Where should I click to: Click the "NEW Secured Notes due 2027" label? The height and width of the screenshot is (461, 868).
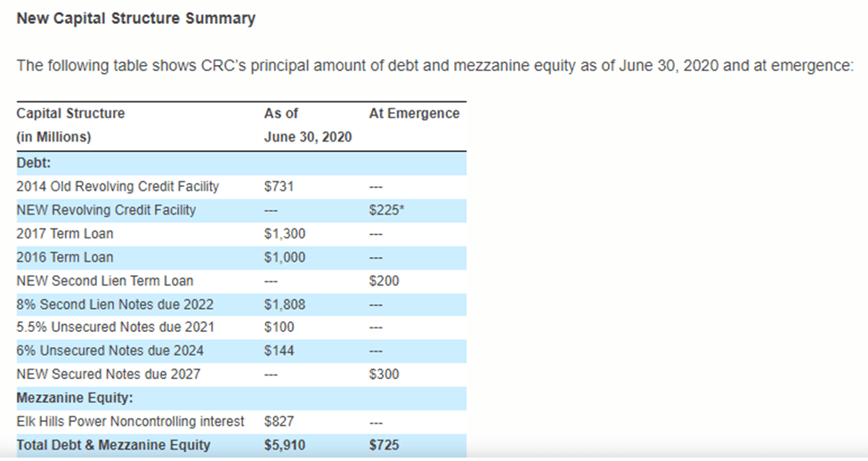(109, 375)
